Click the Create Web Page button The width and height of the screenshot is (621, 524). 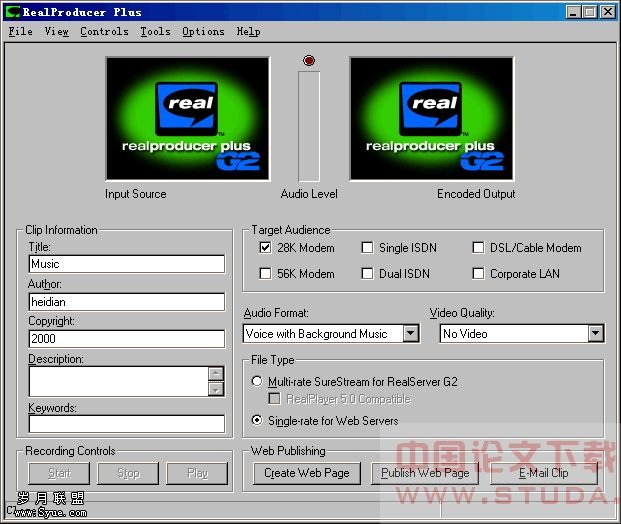pos(307,473)
